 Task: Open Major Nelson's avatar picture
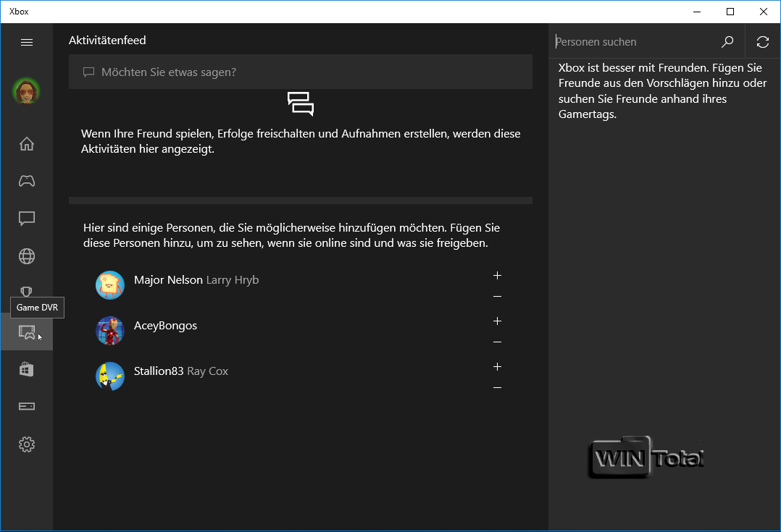pyautogui.click(x=110, y=285)
